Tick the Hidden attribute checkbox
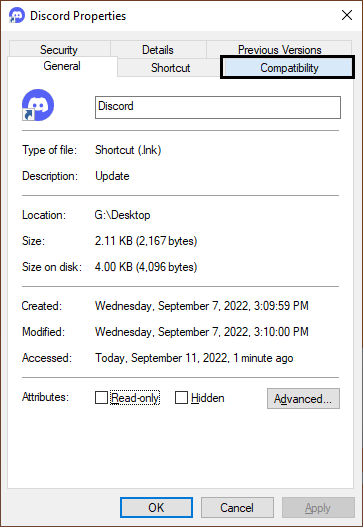This screenshot has width=363, height=527. click(181, 398)
